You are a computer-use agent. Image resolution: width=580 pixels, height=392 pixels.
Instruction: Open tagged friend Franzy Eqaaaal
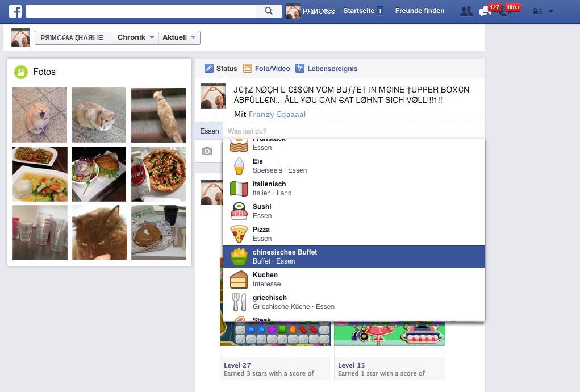point(277,114)
